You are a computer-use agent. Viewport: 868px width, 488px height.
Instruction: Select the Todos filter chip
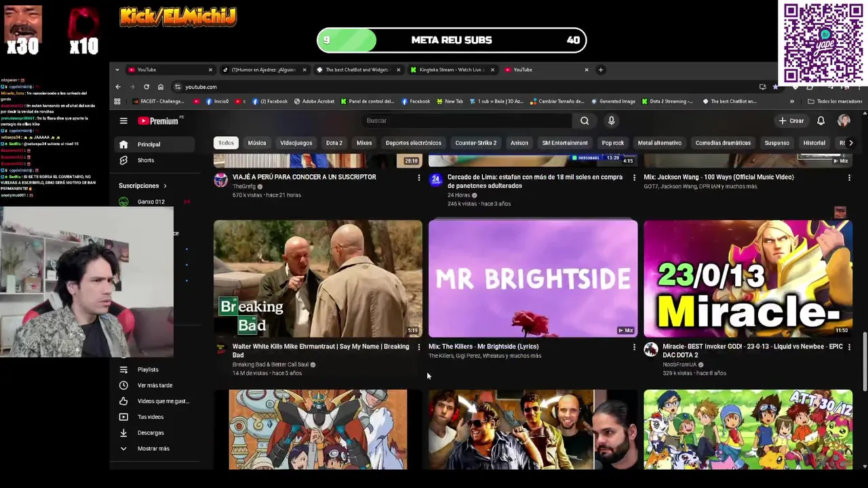pos(226,143)
